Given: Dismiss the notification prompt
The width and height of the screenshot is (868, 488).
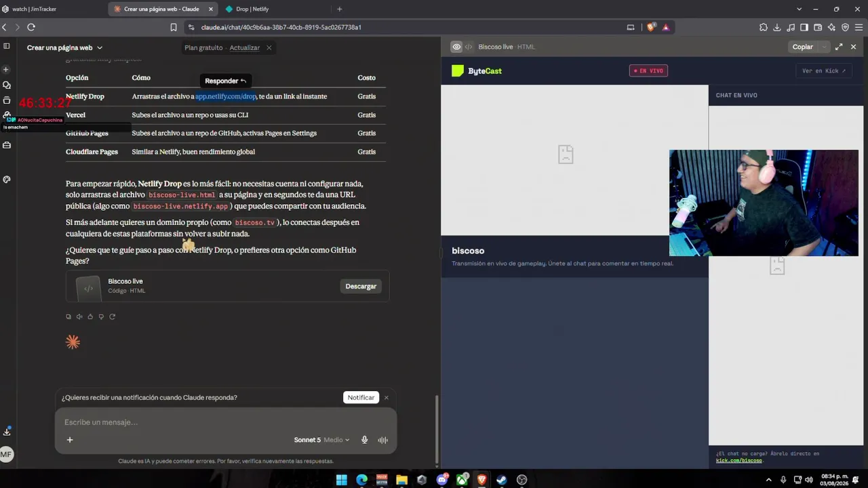Looking at the screenshot, I should tap(387, 398).
